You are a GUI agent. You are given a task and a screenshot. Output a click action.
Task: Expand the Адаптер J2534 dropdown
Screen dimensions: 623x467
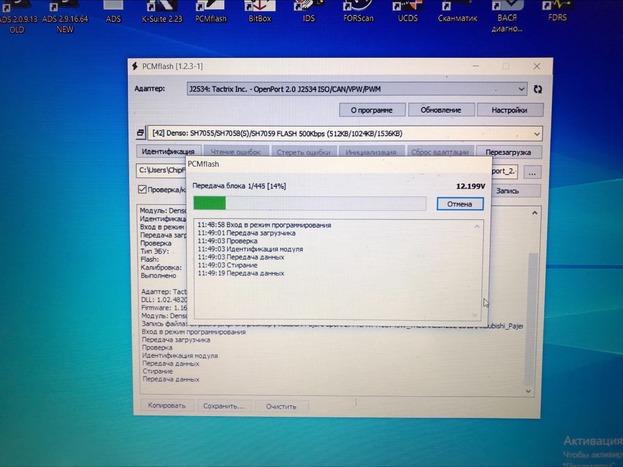click(x=522, y=89)
